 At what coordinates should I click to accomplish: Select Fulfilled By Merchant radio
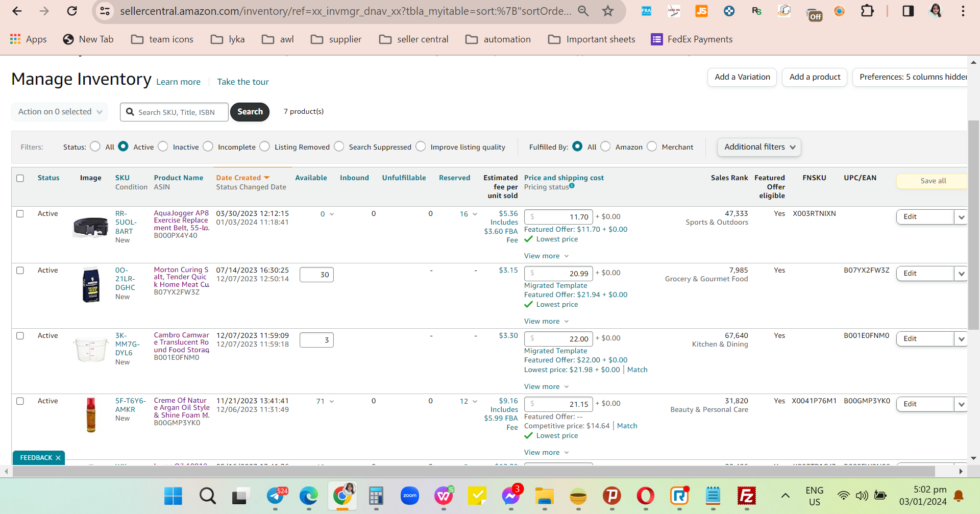(652, 146)
